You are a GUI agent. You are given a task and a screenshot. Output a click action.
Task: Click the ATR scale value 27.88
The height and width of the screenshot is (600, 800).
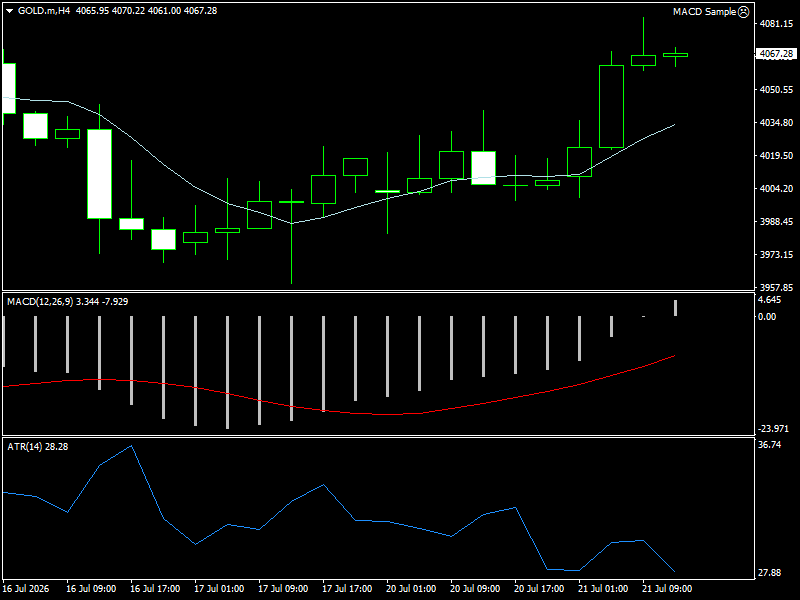(769, 572)
